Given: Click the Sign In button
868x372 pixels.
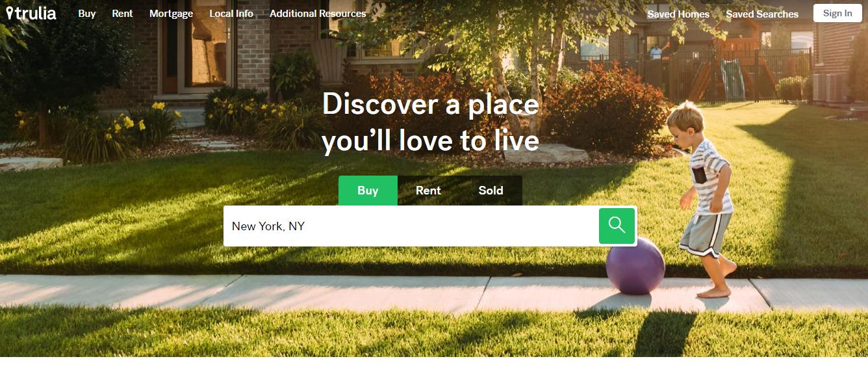Looking at the screenshot, I should point(837,13).
